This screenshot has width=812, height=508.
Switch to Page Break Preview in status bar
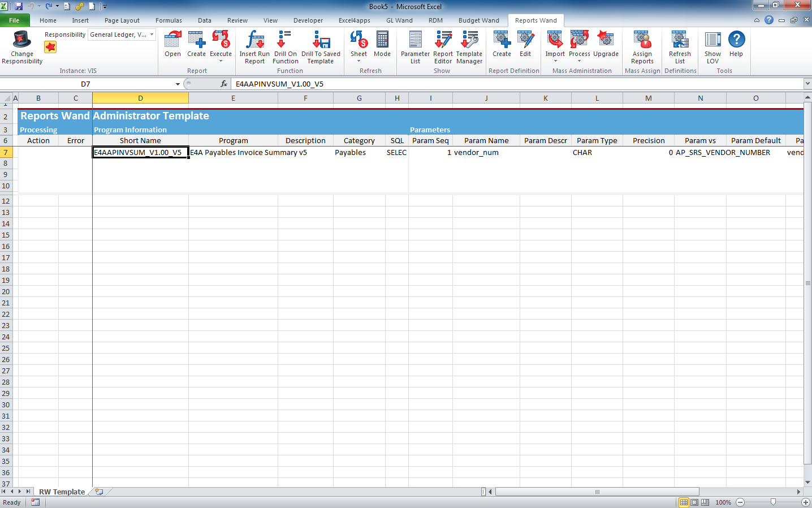pos(705,502)
